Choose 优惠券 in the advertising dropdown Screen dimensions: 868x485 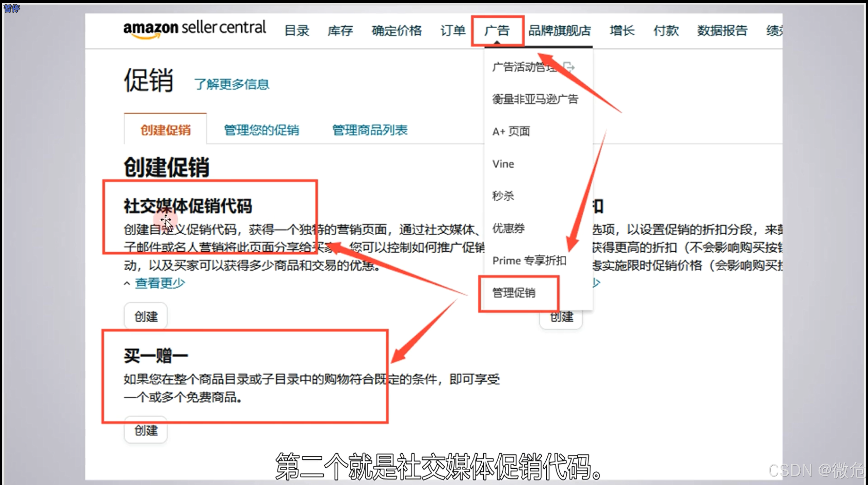click(509, 228)
